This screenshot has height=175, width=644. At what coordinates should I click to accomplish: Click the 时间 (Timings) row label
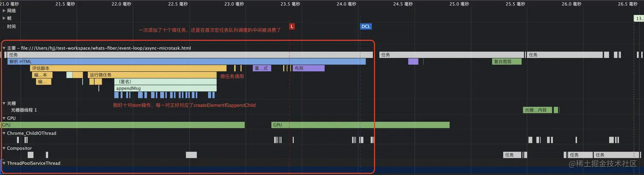[11, 26]
